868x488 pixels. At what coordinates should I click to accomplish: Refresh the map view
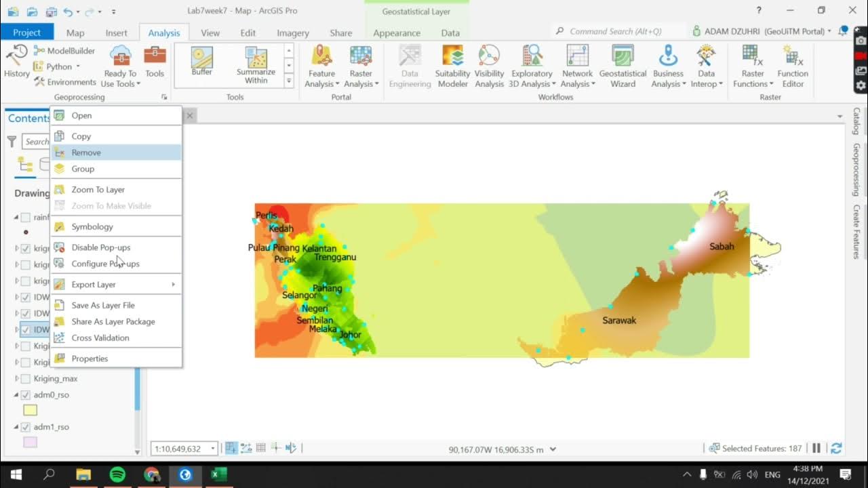tap(836, 448)
